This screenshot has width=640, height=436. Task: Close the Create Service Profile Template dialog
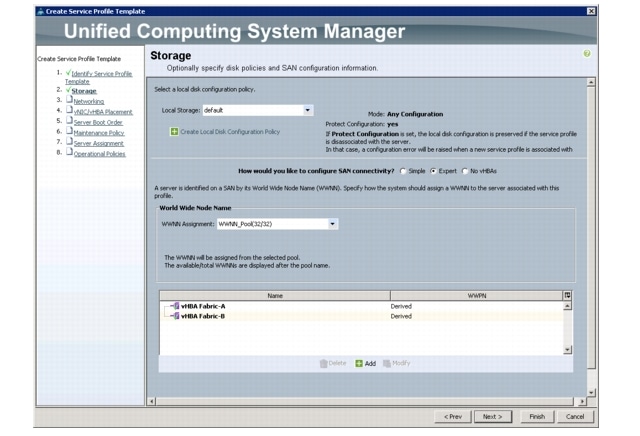tap(591, 11)
